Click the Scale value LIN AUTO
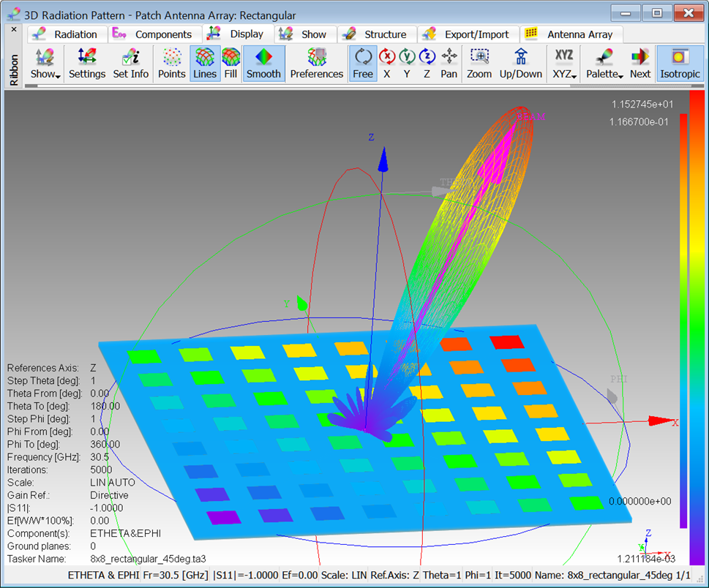The height and width of the screenshot is (588, 709). 113,482
